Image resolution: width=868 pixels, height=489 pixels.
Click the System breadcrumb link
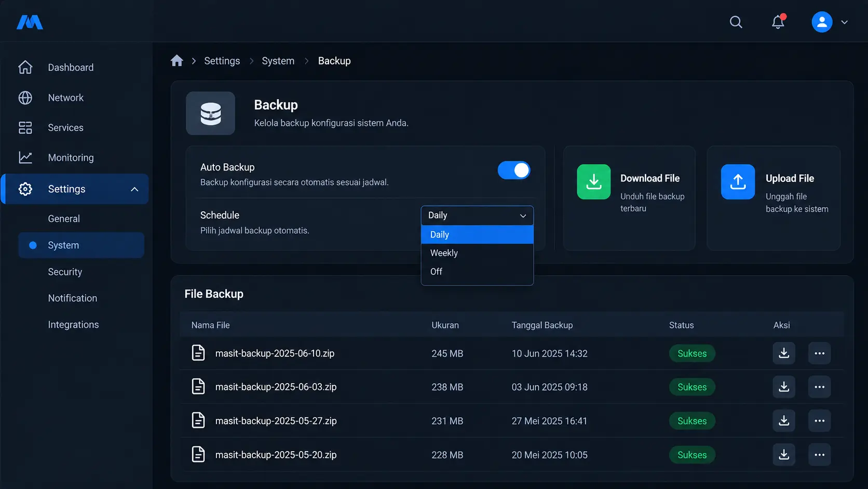click(x=278, y=61)
